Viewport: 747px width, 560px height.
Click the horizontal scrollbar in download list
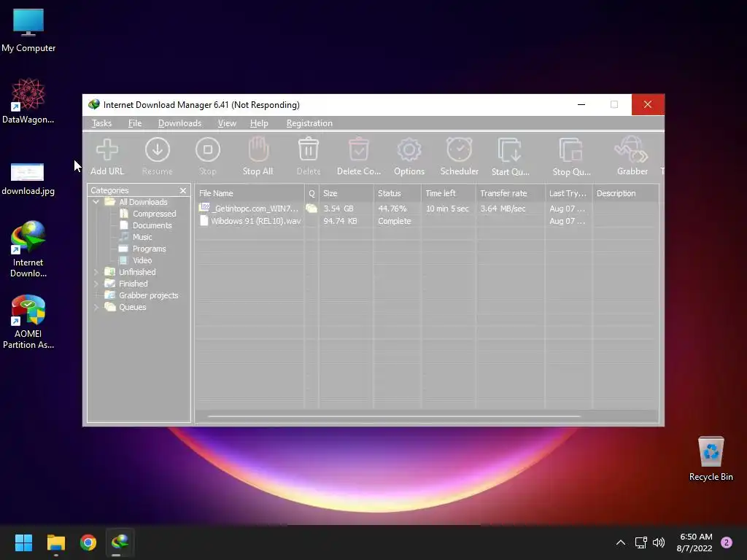tap(395, 416)
